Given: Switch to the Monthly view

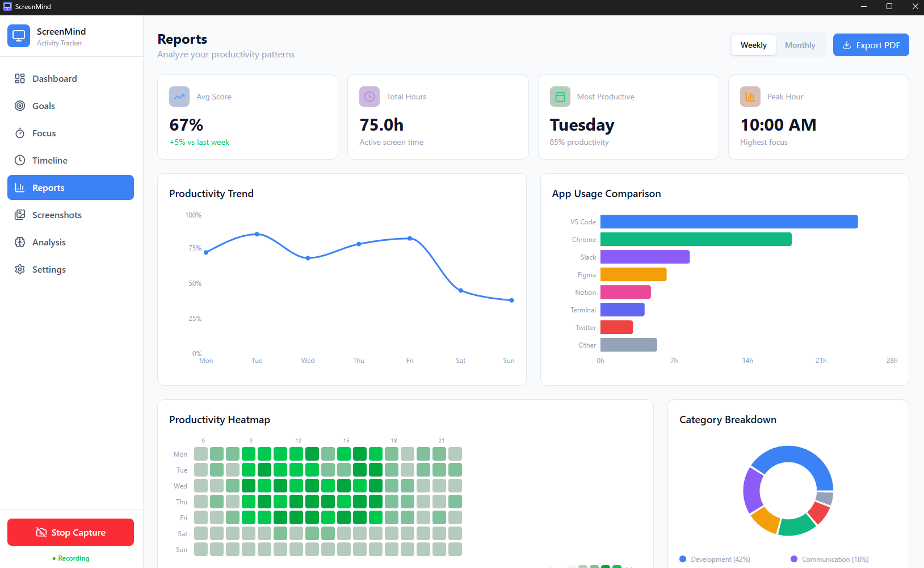Looking at the screenshot, I should (x=800, y=45).
